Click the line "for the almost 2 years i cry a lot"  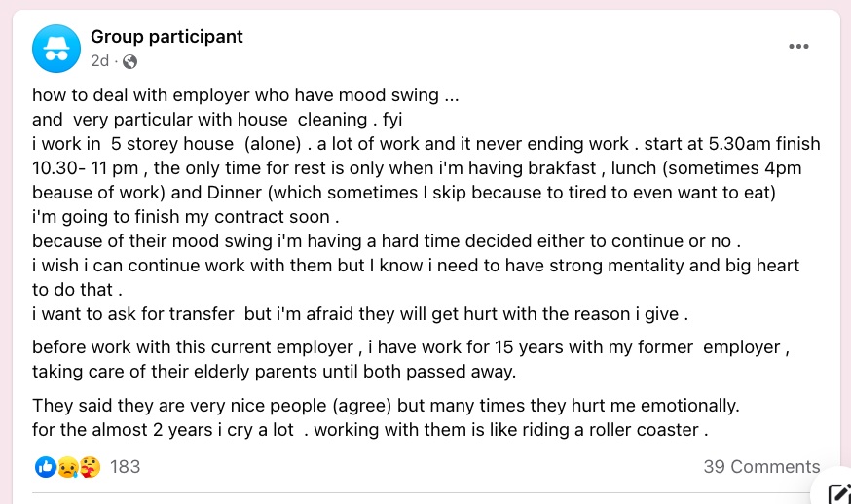tap(370, 430)
